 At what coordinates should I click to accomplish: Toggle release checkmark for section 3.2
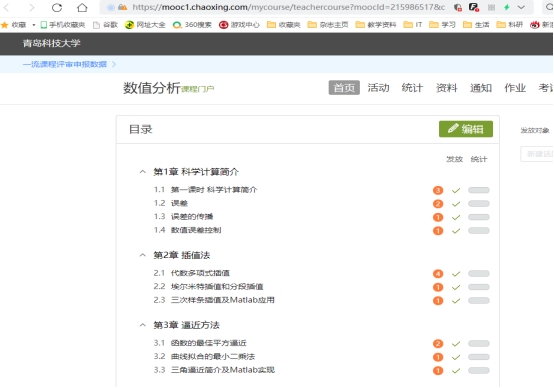[456, 357]
